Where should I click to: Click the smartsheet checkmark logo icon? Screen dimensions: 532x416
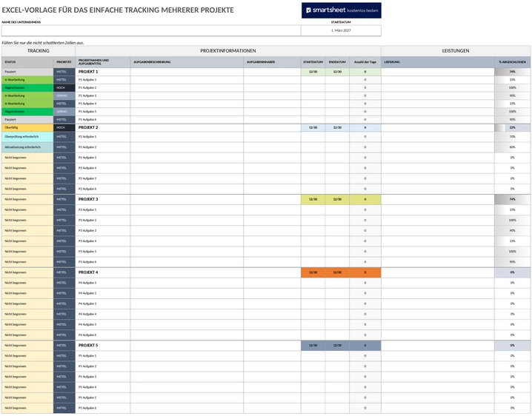[x=308, y=10]
